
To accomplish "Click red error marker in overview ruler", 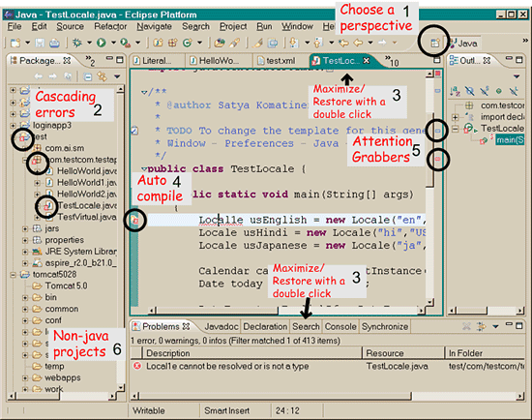I will click(437, 159).
